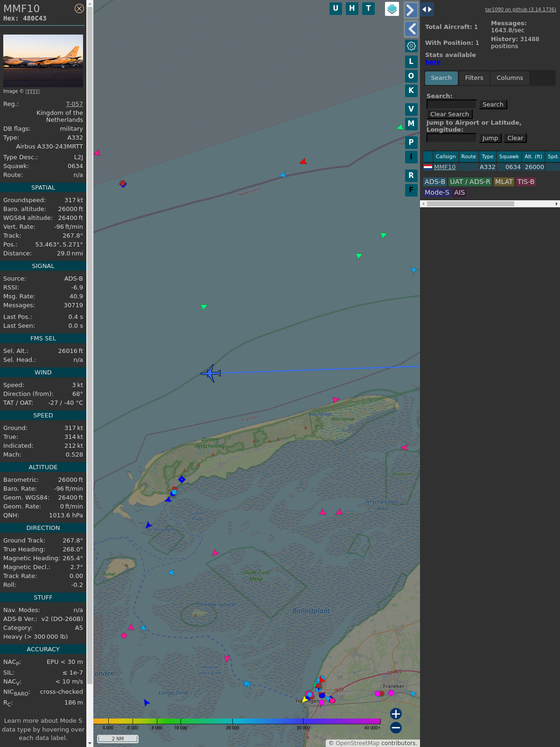Click the 2 NM scale bar
This screenshot has width=560, height=747.
coord(118,739)
